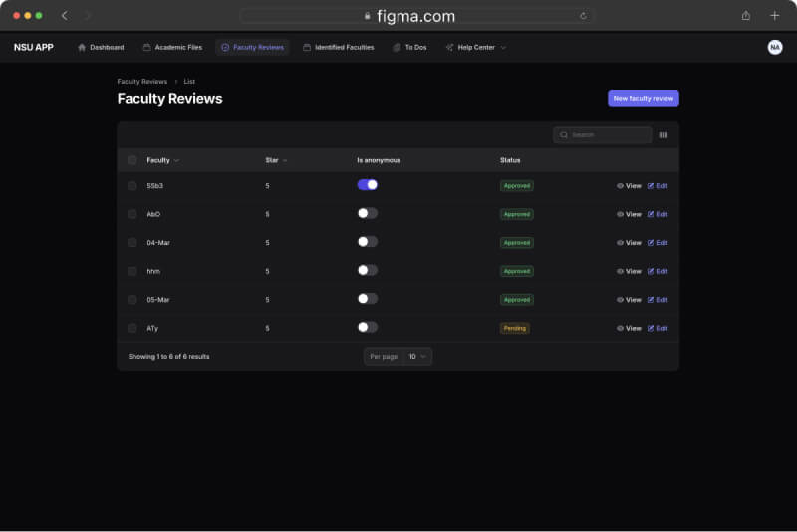The width and height of the screenshot is (797, 532).
Task: Check the select-all checkbox in table header
Action: (133, 160)
